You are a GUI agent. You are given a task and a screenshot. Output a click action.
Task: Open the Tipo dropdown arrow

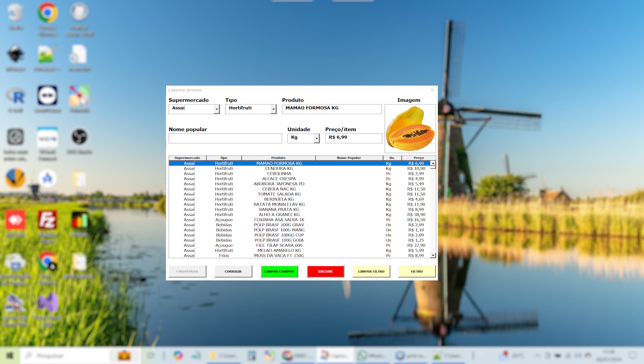tap(273, 109)
